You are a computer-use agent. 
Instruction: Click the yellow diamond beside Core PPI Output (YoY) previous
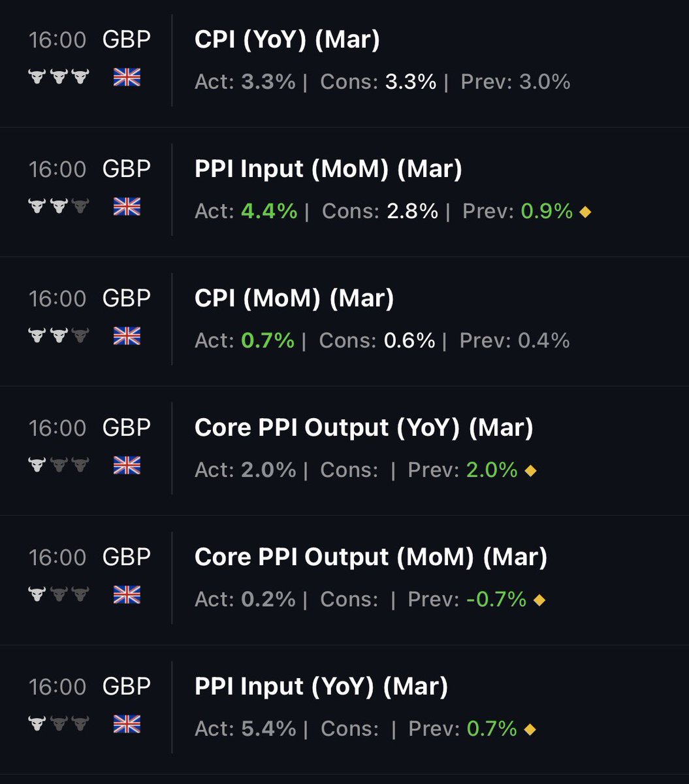(530, 470)
